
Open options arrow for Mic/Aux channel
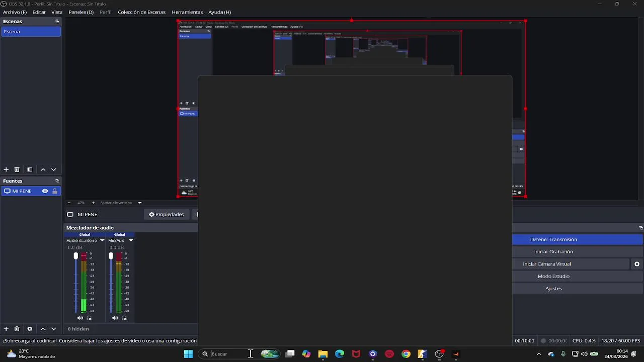(x=131, y=240)
